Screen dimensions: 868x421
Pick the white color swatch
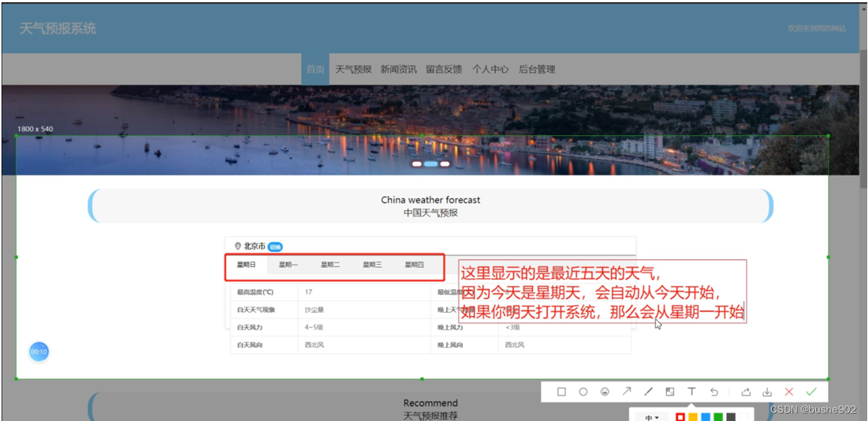(x=744, y=417)
